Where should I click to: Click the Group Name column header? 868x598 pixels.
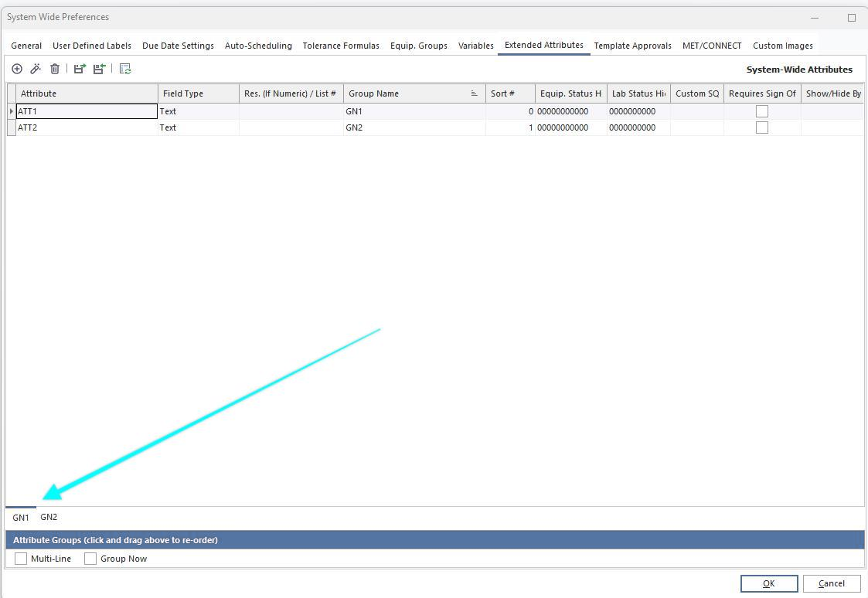click(414, 93)
